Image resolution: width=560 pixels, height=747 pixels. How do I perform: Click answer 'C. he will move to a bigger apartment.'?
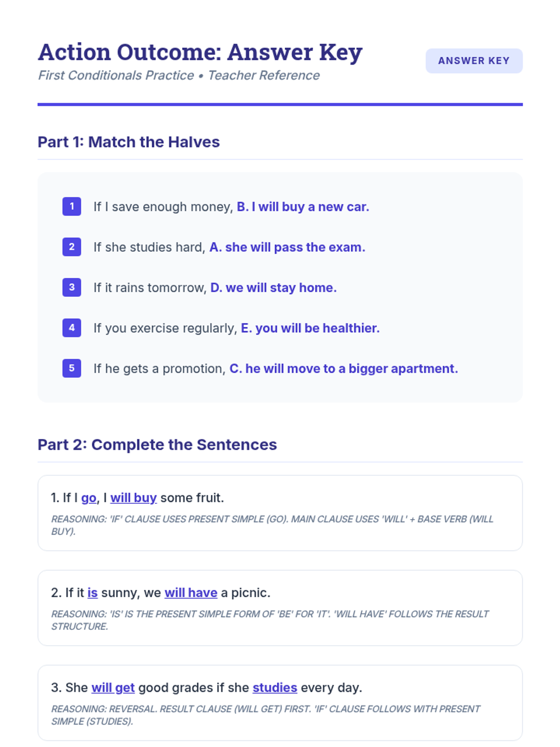click(x=343, y=369)
